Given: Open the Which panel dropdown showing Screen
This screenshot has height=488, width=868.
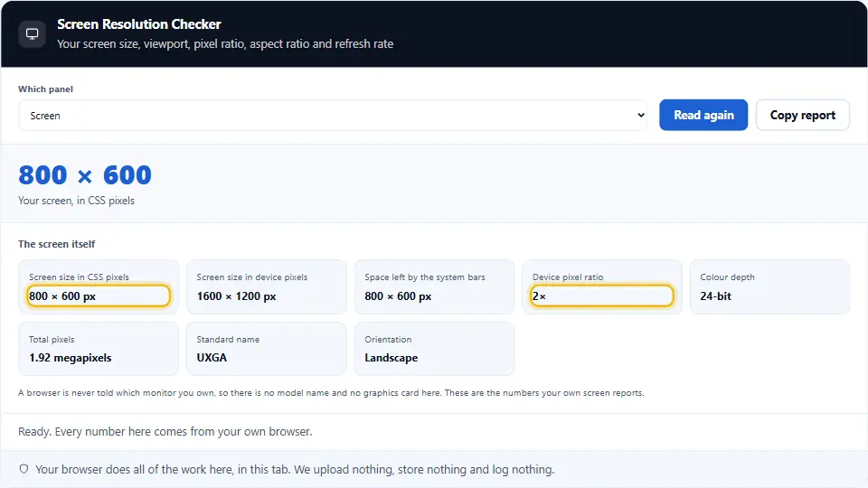Looking at the screenshot, I should click(x=332, y=115).
